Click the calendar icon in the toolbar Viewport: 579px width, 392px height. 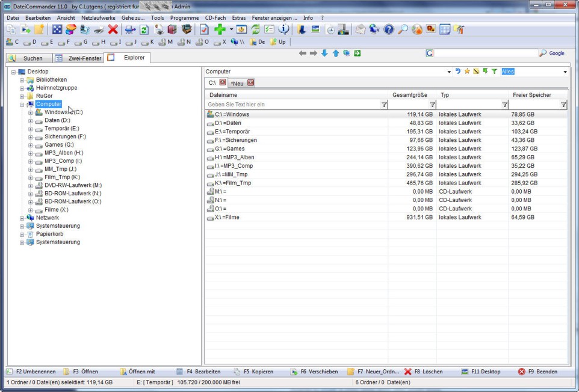point(445,29)
